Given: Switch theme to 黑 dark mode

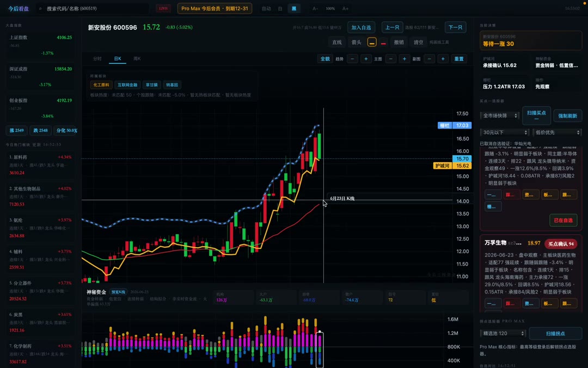Looking at the screenshot, I should 294,9.
